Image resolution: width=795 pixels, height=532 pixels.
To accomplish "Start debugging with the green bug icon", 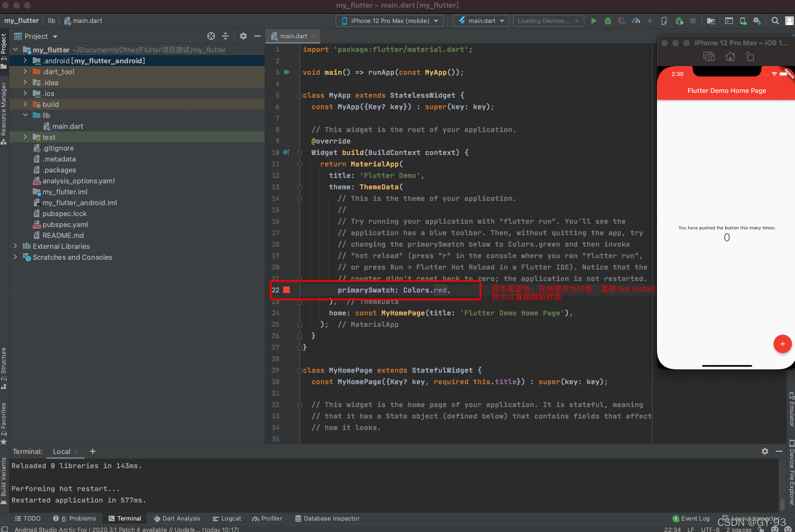I will [x=607, y=21].
